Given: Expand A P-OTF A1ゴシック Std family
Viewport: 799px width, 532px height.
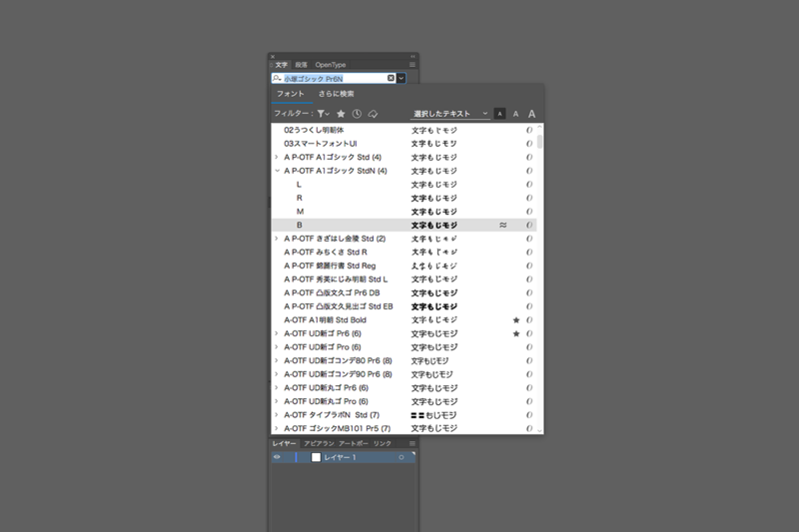Looking at the screenshot, I should pyautogui.click(x=277, y=158).
